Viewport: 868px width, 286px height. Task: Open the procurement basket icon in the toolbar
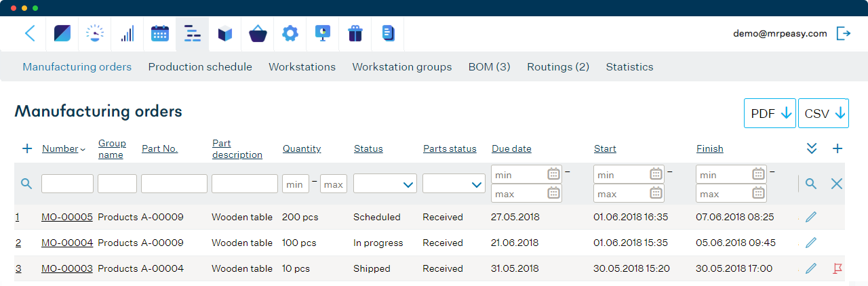(x=258, y=34)
